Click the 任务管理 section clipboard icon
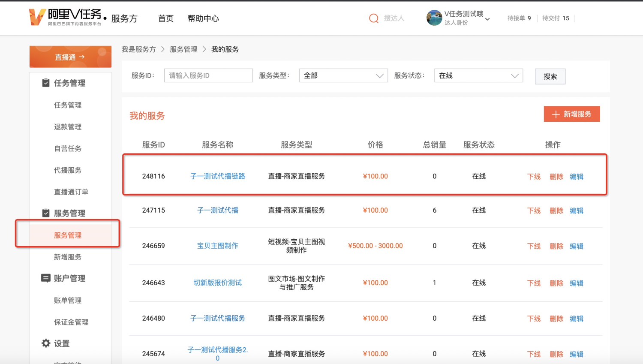The height and width of the screenshot is (364, 643). coord(46,83)
